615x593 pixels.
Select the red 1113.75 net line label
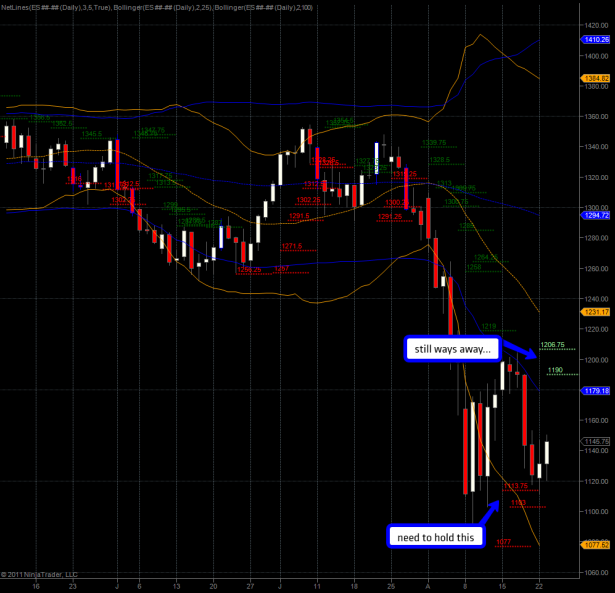pos(517,485)
